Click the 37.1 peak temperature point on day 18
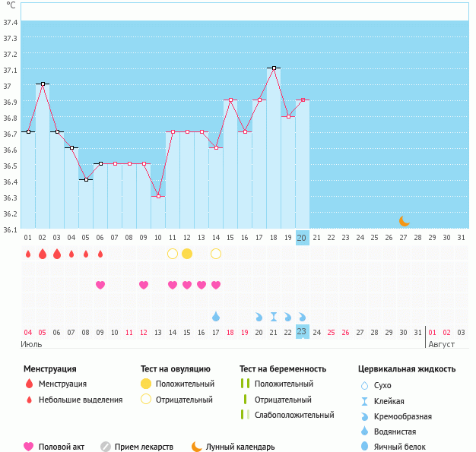The width and height of the screenshot is (476, 452). (274, 68)
